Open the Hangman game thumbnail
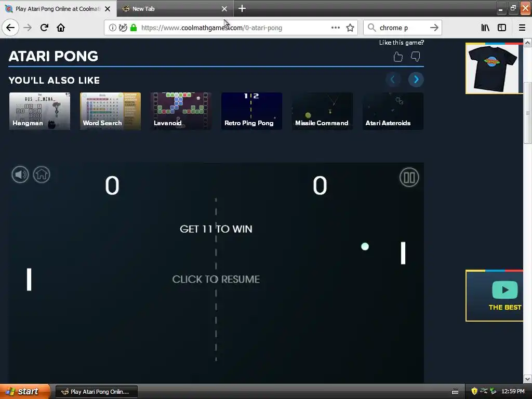This screenshot has height=399, width=532. point(39,111)
